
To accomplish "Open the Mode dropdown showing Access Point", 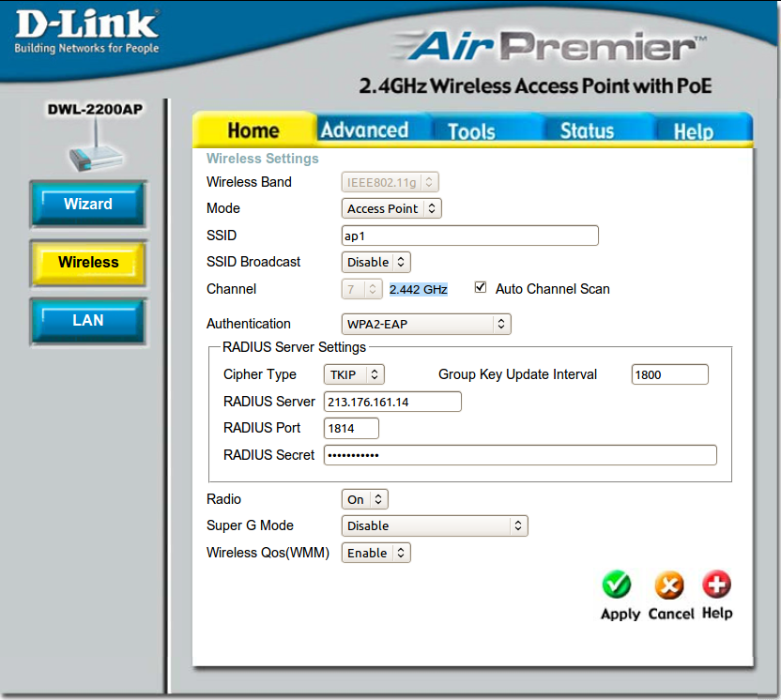I will pos(390,208).
